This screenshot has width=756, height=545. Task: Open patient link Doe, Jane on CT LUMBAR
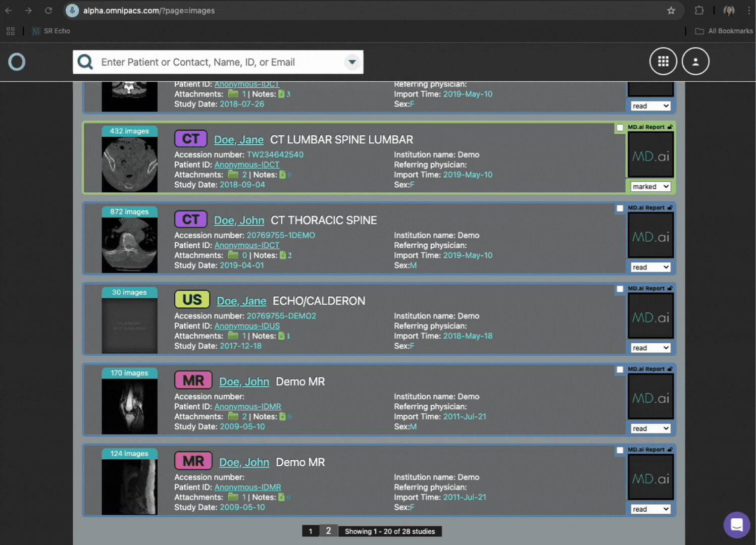pyautogui.click(x=238, y=139)
